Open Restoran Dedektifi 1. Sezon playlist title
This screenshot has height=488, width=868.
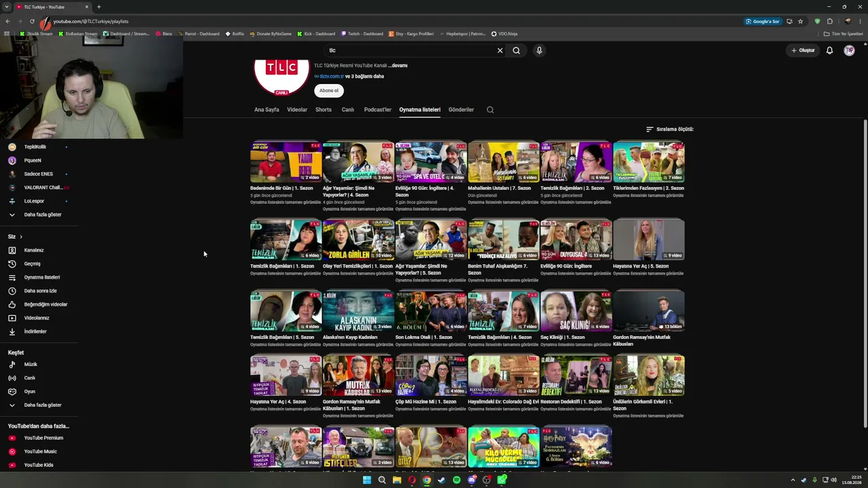point(571,402)
